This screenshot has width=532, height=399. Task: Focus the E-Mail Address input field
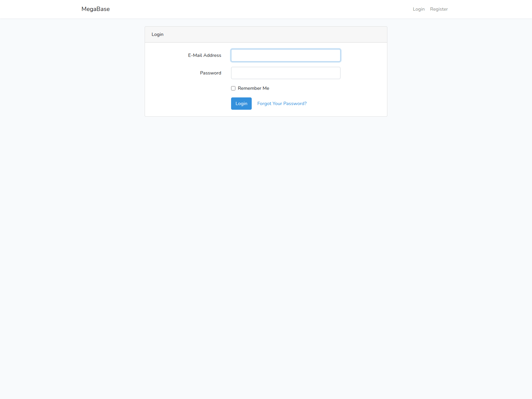pyautogui.click(x=286, y=55)
